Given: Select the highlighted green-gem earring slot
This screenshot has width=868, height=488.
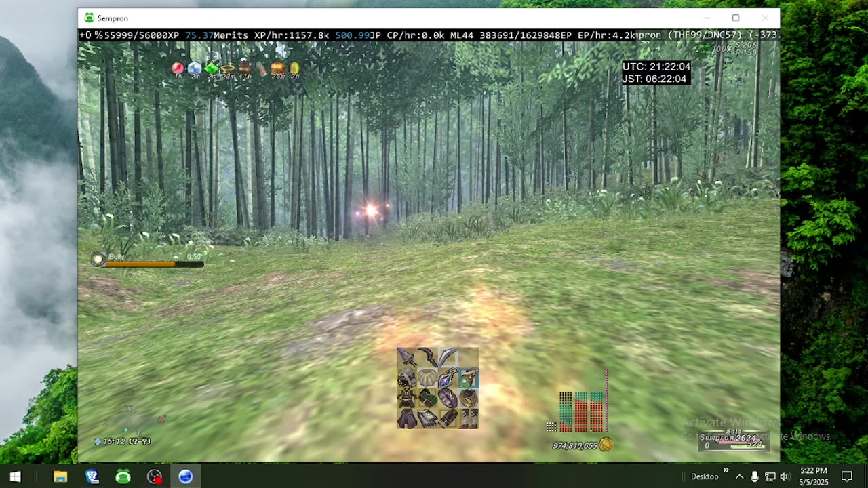Looking at the screenshot, I should point(469,378).
